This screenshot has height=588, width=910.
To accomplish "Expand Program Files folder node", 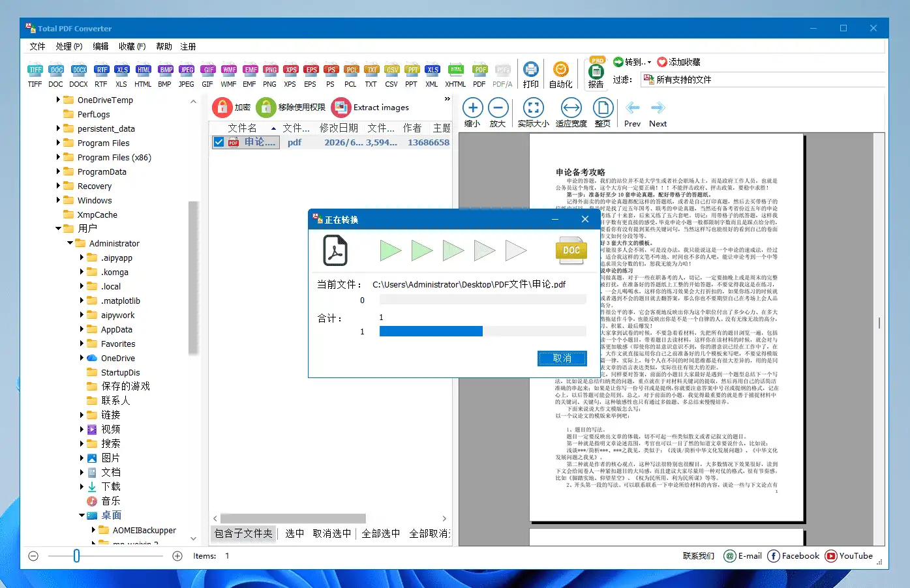I will click(x=58, y=143).
